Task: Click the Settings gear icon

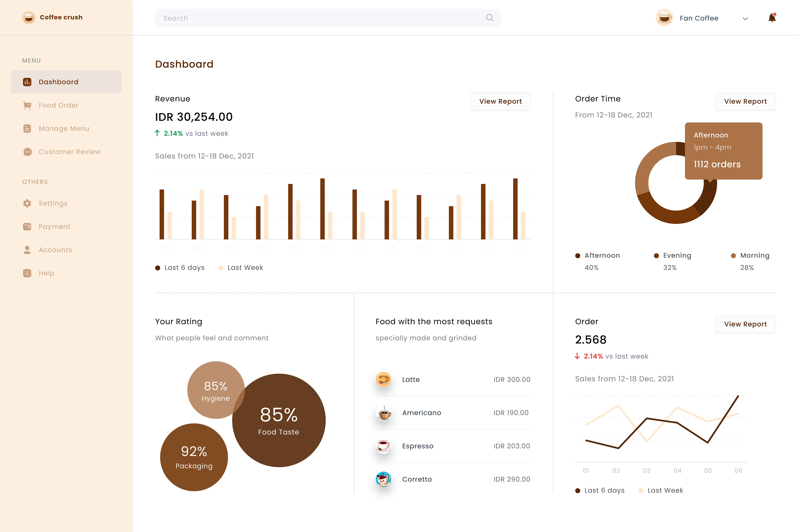Action: pos(27,203)
